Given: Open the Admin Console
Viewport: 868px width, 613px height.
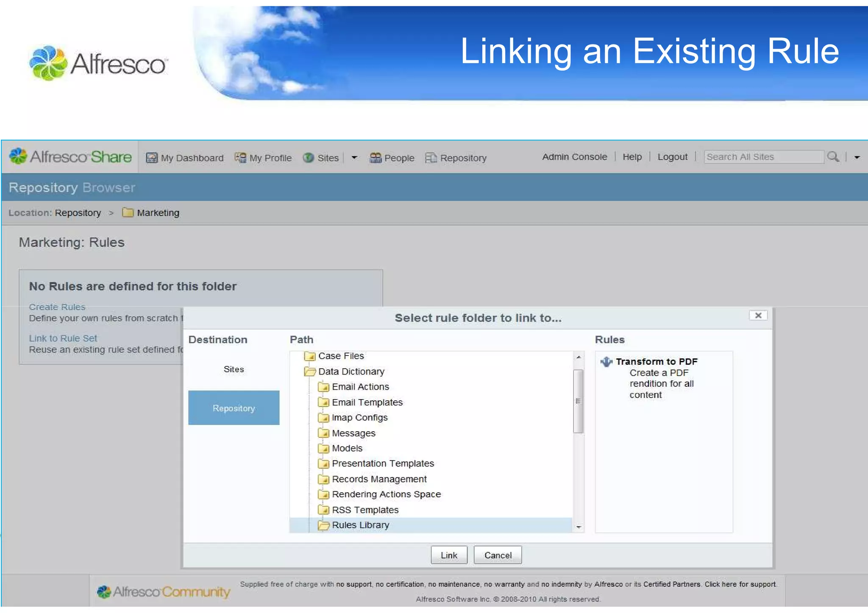Looking at the screenshot, I should 574,157.
